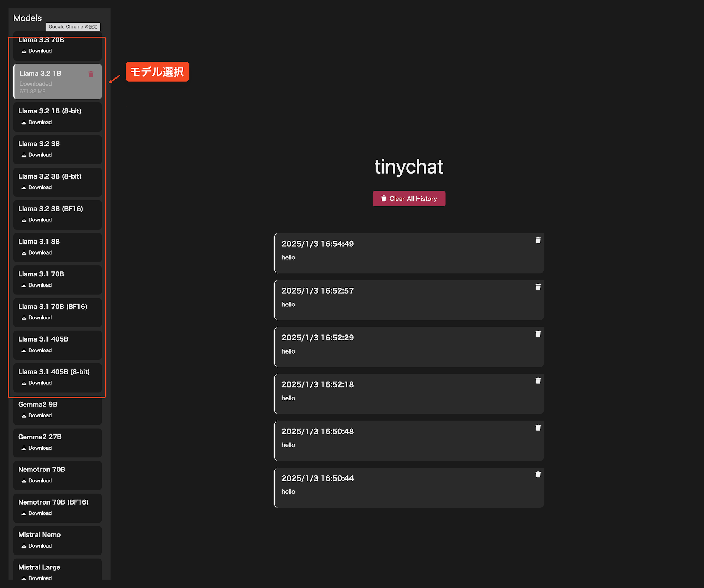Download the Llama 3.1 8B model
Viewport: 704px width, 588px height.
coord(37,253)
